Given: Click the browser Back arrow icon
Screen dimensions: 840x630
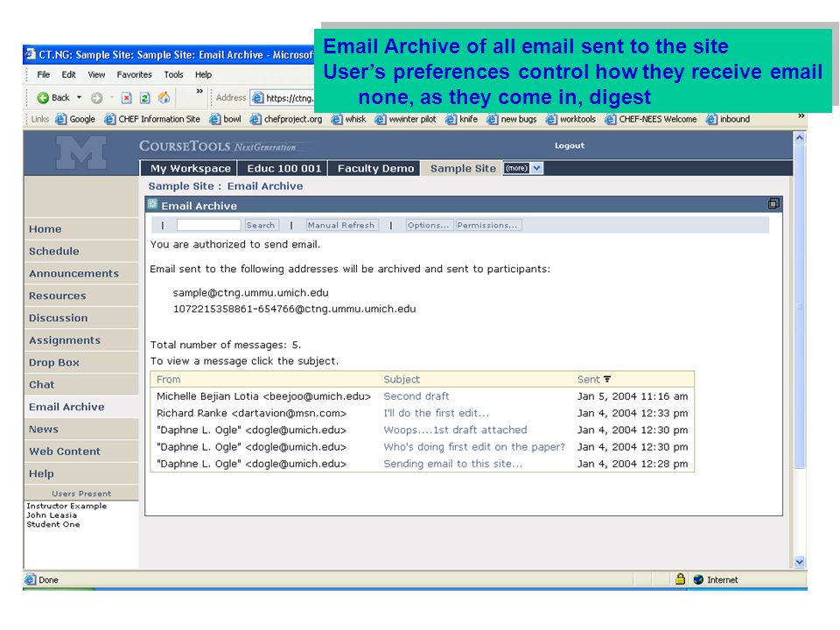Looking at the screenshot, I should [x=43, y=97].
